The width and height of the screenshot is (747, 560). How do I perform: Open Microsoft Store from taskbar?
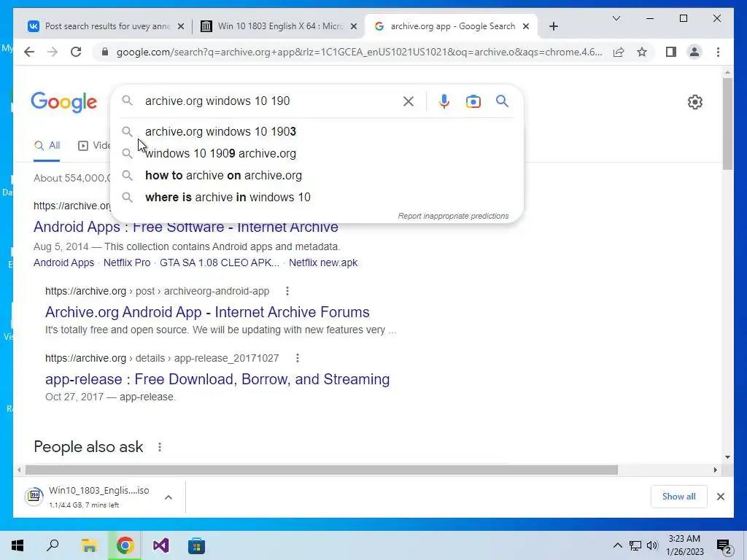tap(196, 545)
